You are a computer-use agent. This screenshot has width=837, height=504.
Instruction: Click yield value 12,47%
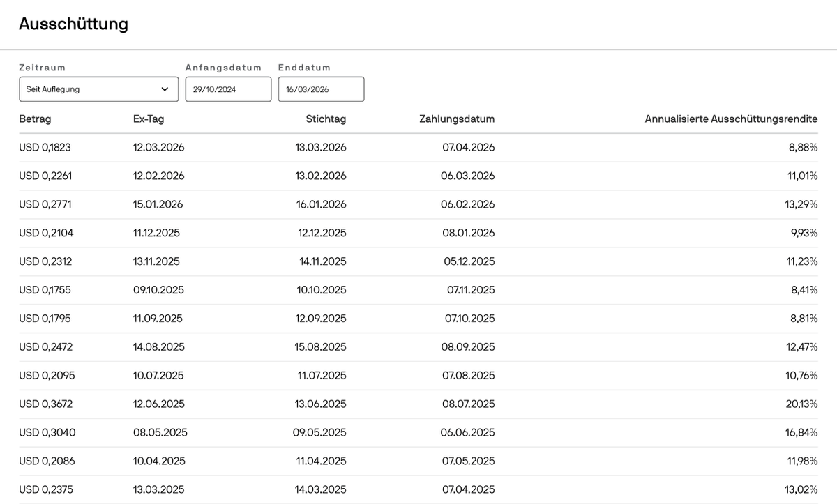pyautogui.click(x=801, y=347)
